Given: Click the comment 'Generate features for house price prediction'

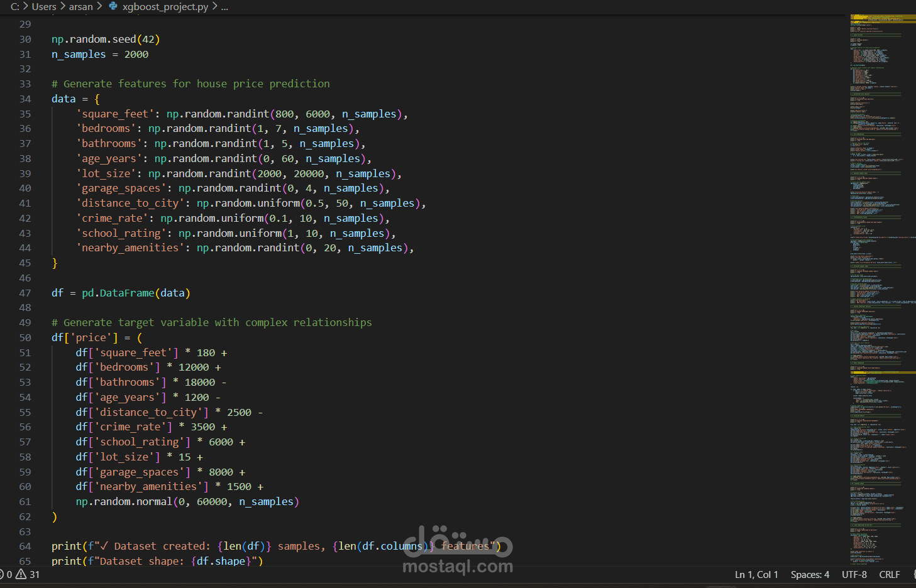Looking at the screenshot, I should (190, 84).
